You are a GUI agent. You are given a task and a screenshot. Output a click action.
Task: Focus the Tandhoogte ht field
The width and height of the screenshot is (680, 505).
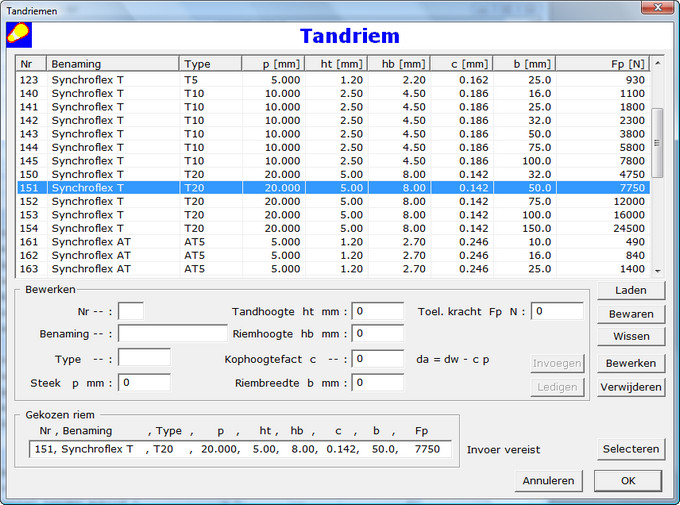(x=377, y=311)
